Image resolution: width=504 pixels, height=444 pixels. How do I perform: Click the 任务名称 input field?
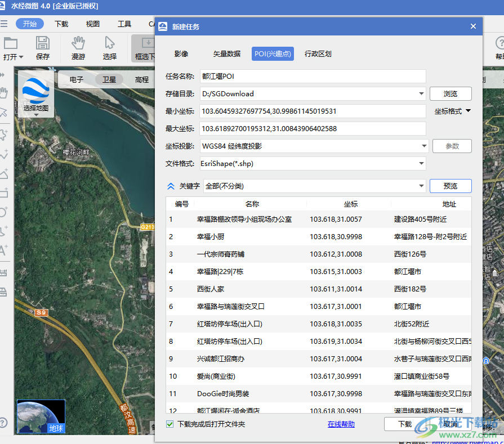pos(313,77)
